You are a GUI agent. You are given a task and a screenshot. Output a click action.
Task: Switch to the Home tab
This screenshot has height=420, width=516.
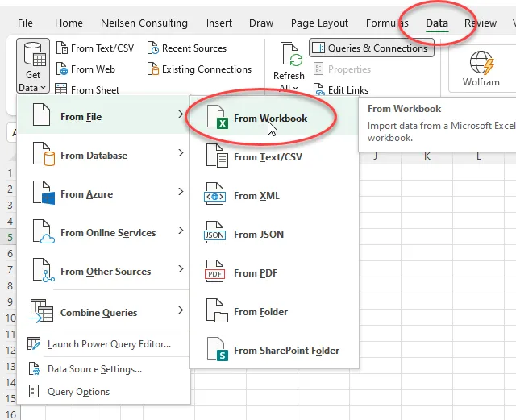pos(69,23)
